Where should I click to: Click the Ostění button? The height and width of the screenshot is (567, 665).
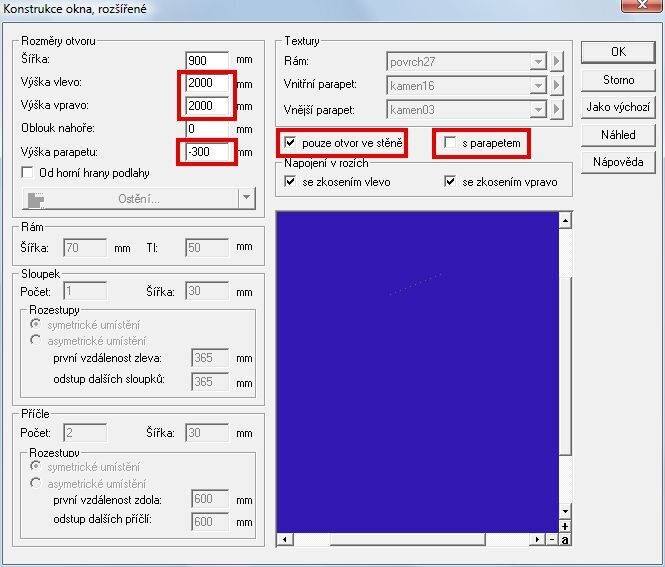click(131, 199)
